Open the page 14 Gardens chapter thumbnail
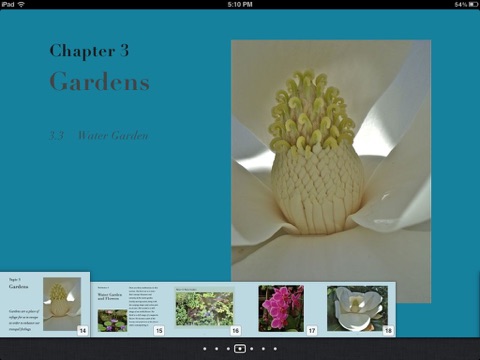Screen dimensions: 480x360 45,305
